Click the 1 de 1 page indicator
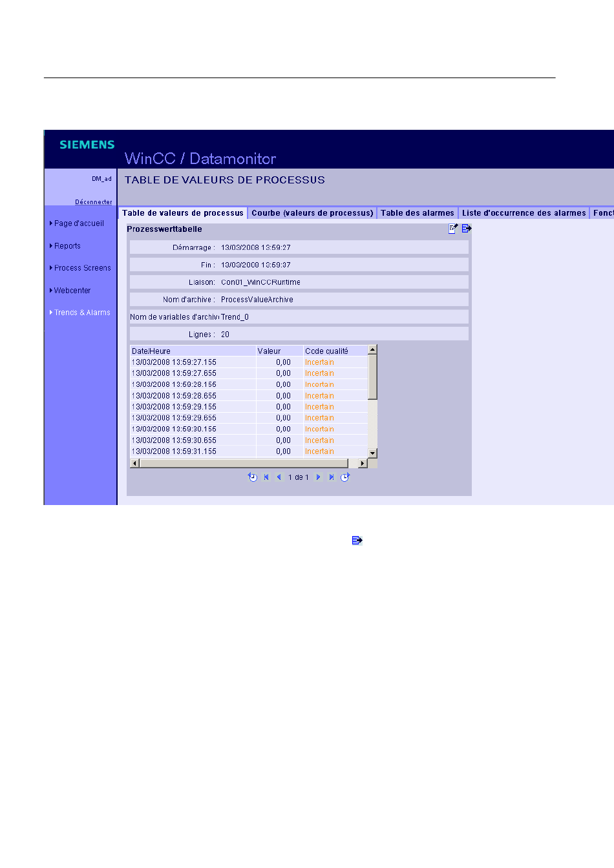614x868 pixels. click(x=299, y=477)
